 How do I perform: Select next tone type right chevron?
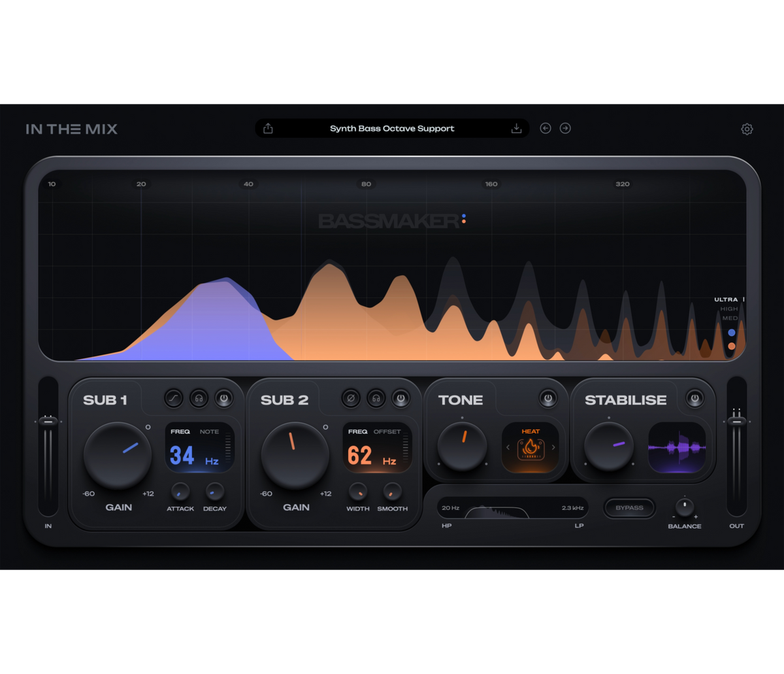pos(553,448)
